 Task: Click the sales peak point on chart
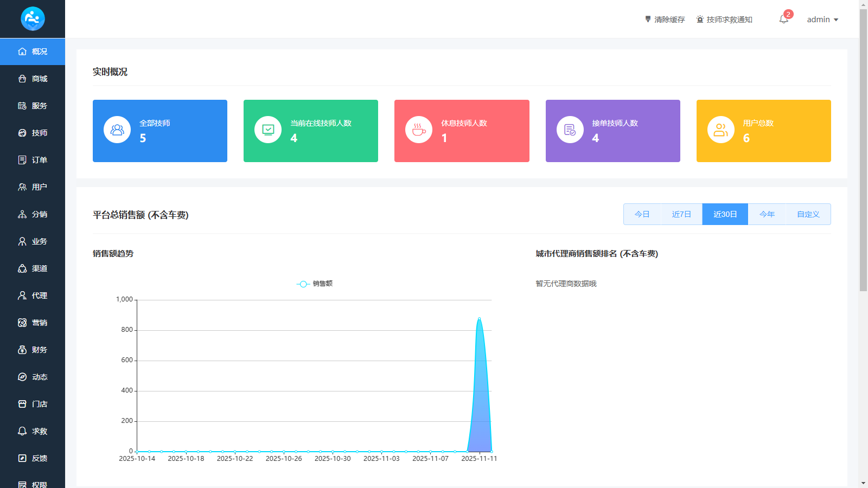pos(479,318)
